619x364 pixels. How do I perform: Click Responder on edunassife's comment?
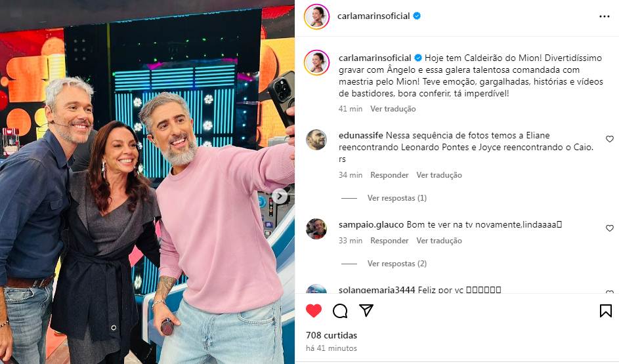click(x=389, y=175)
